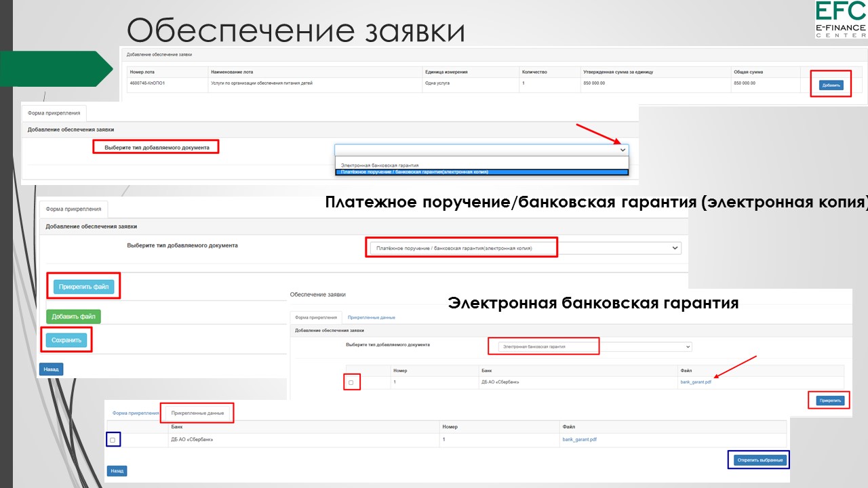Click the Одна услуга unit cell
The image size is (868, 488).
[x=437, y=83]
